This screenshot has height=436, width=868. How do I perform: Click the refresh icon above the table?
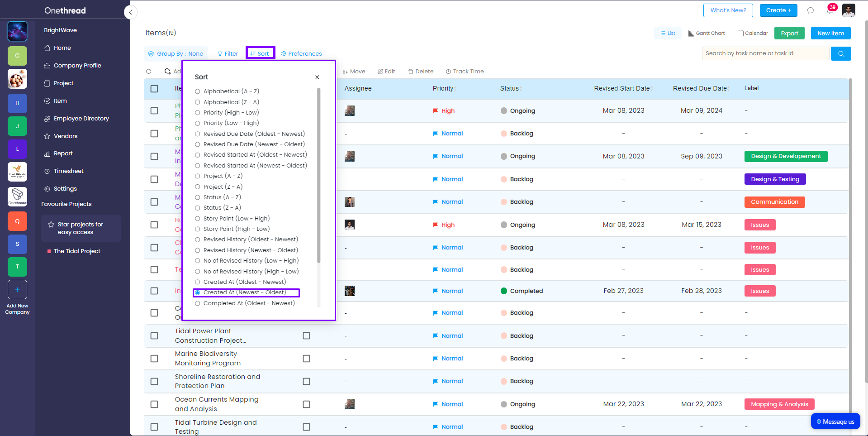[149, 72]
